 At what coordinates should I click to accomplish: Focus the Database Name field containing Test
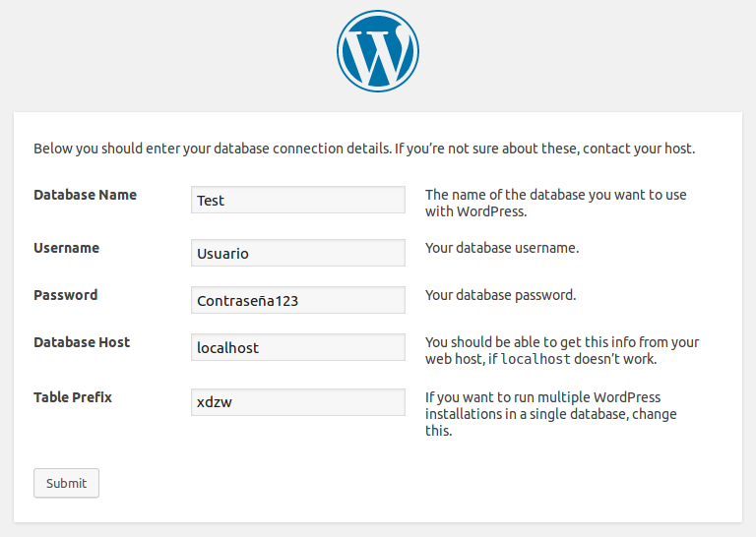point(298,200)
